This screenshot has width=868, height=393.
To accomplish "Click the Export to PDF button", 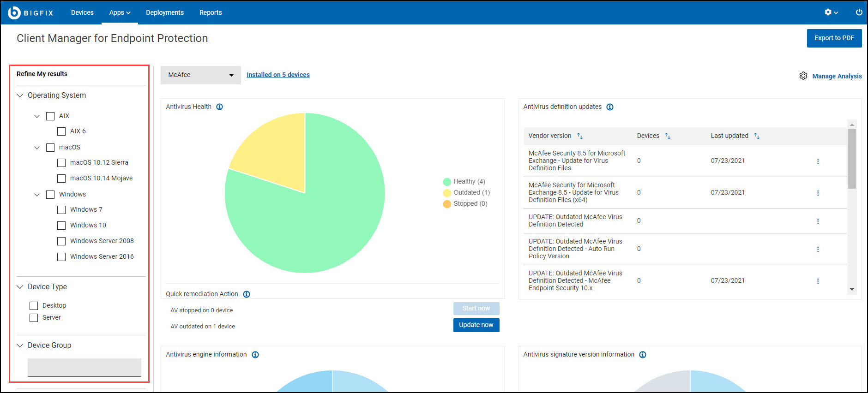I will [834, 38].
